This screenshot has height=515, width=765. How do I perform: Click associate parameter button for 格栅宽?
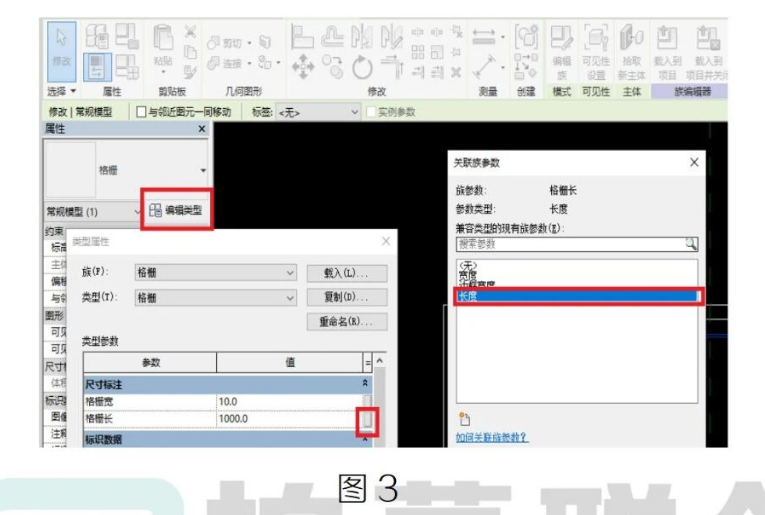click(367, 401)
